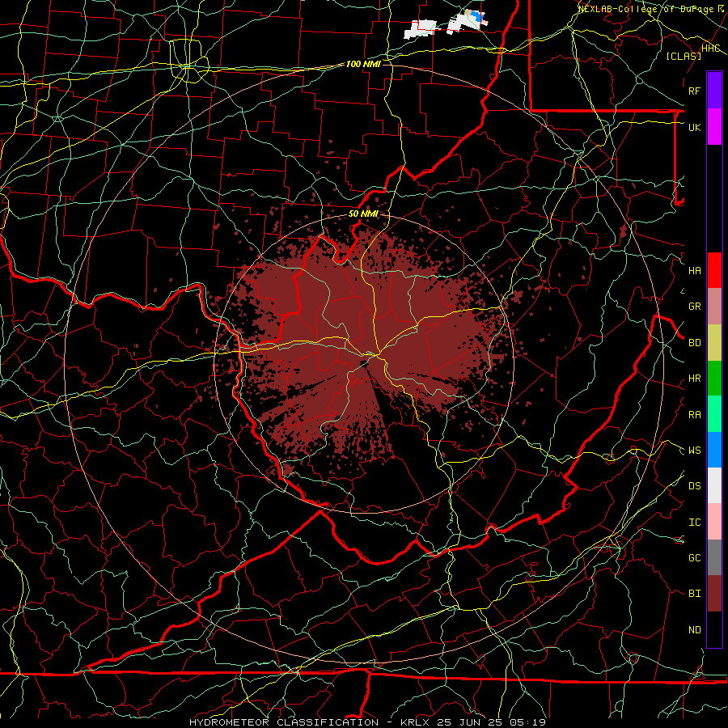The image size is (728, 728).
Task: Pick the dark green HR legend swatch
Action: point(714,378)
